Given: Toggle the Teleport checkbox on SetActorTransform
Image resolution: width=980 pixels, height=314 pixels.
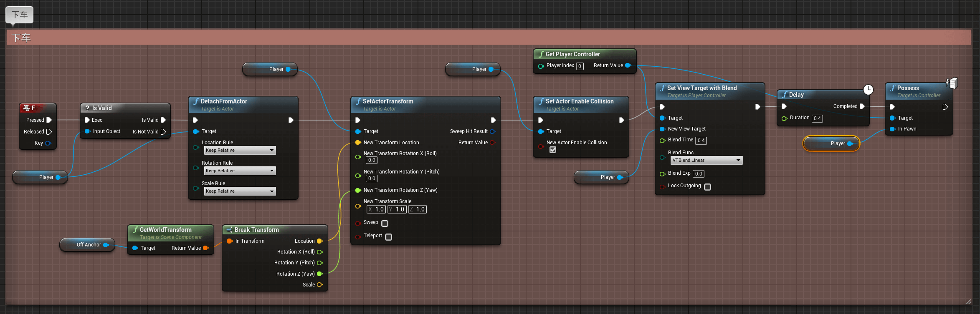Looking at the screenshot, I should 389,237.
